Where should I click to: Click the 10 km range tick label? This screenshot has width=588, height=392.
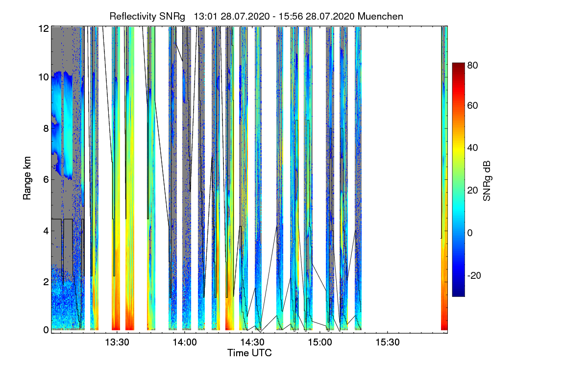pyautogui.click(x=43, y=77)
